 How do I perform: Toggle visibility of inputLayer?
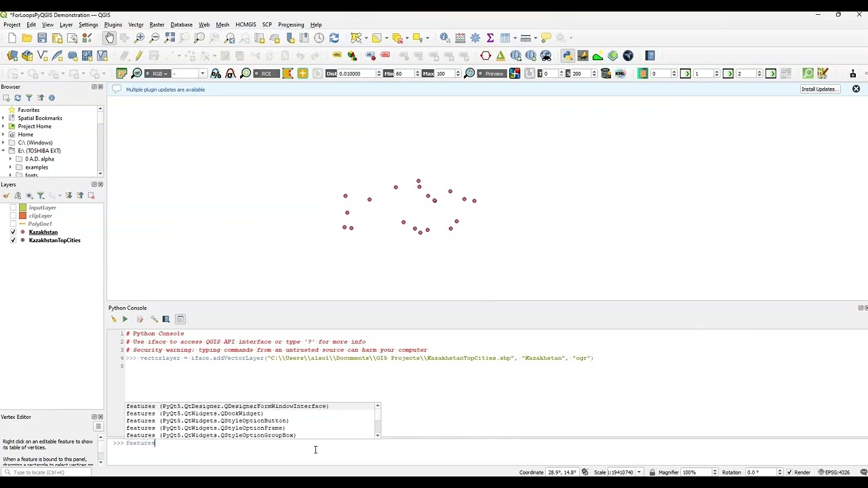click(x=13, y=207)
